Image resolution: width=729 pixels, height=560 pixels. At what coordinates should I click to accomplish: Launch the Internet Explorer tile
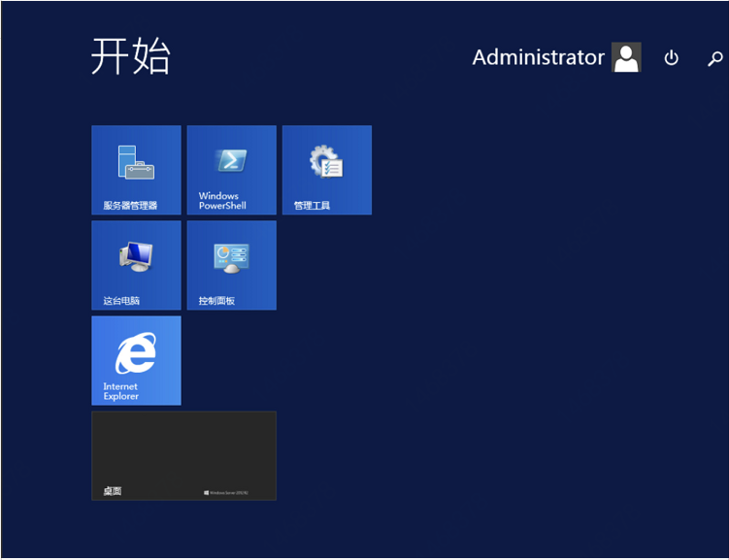[136, 361]
